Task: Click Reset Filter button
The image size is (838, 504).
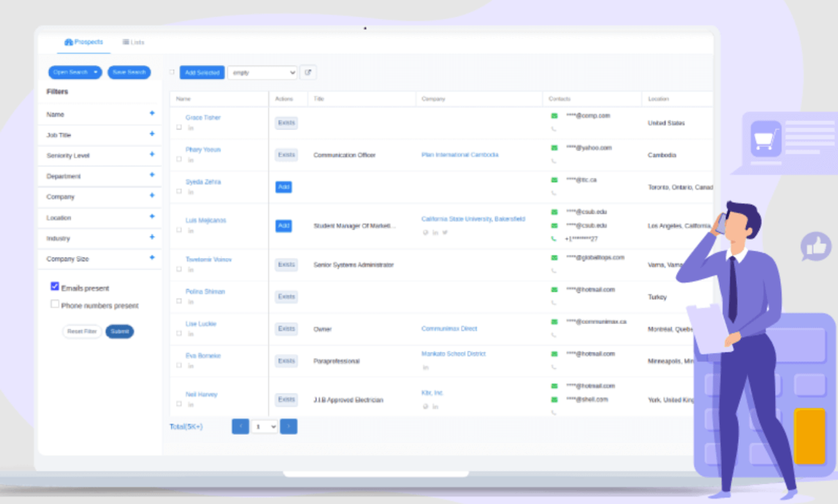Action: pos(82,332)
